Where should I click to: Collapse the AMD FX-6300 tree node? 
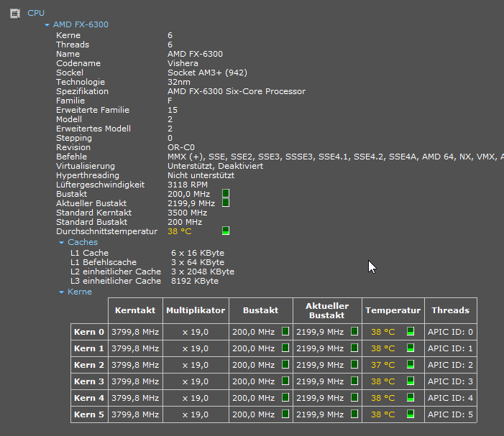click(x=47, y=24)
